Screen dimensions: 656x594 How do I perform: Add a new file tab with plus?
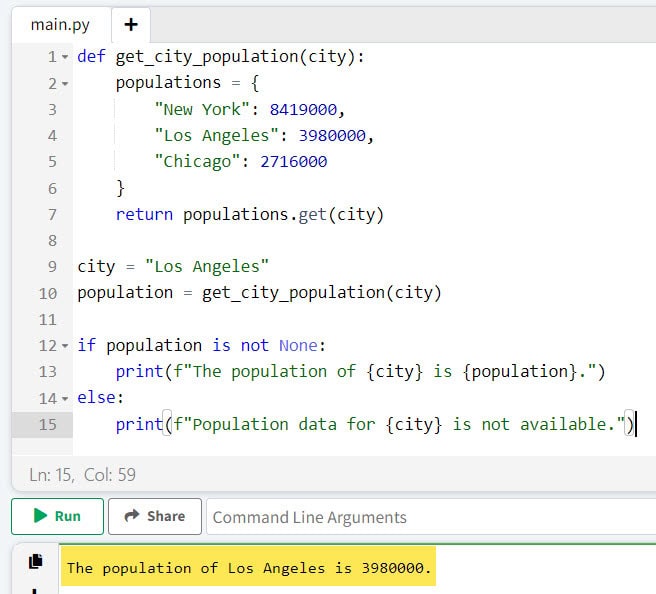tap(131, 25)
